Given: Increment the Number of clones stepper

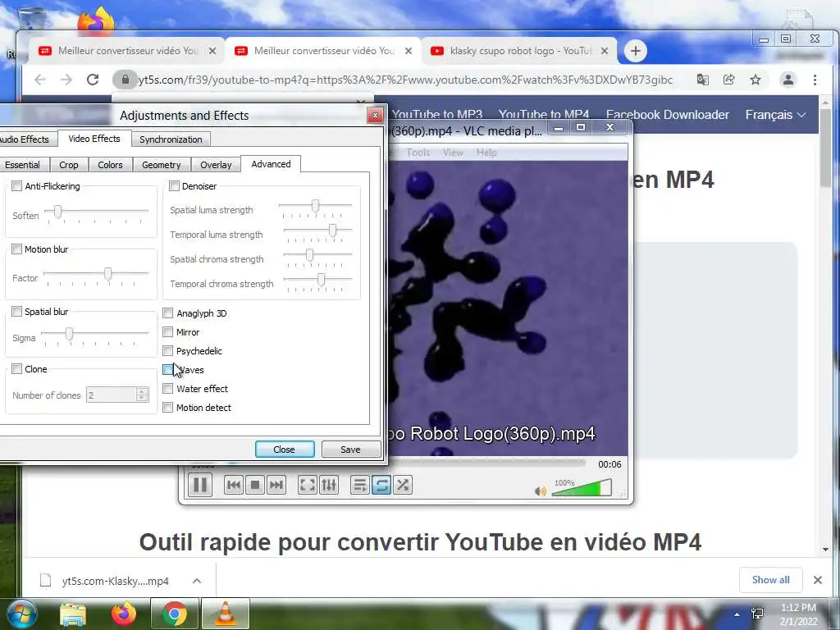Looking at the screenshot, I should pos(142,391).
